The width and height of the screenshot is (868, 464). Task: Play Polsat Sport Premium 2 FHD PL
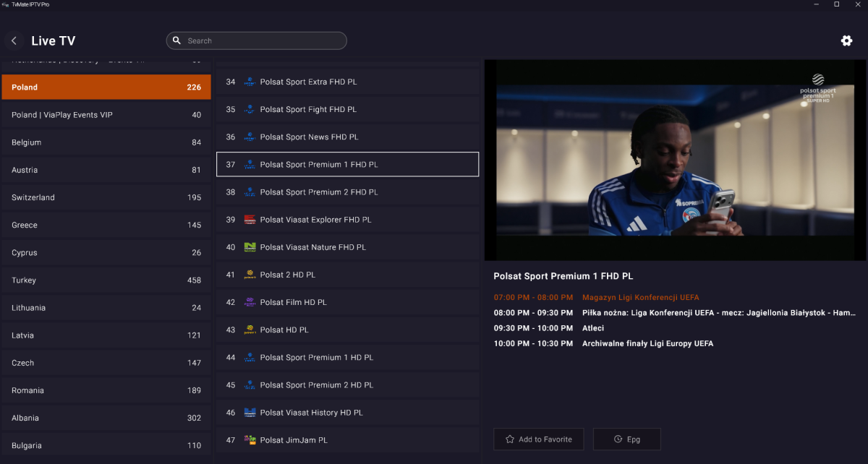pyautogui.click(x=347, y=192)
